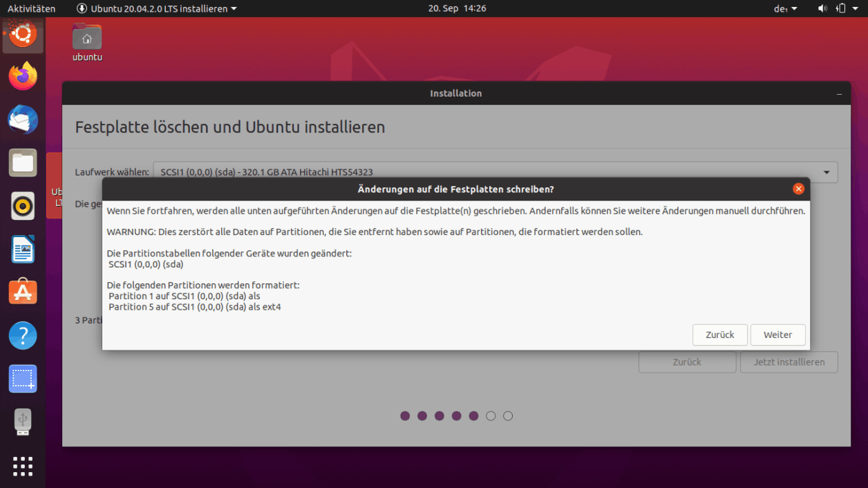
Task: Click the volume icon in top bar
Action: click(x=822, y=8)
